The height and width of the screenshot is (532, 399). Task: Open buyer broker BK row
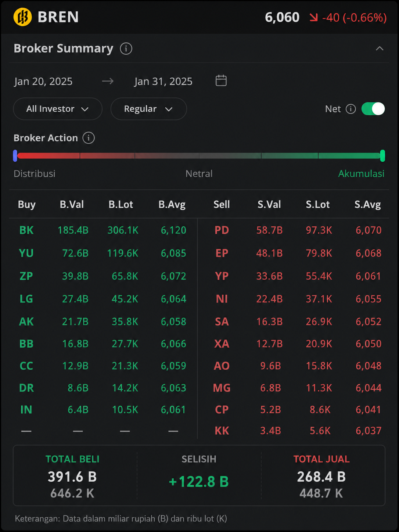click(103, 230)
